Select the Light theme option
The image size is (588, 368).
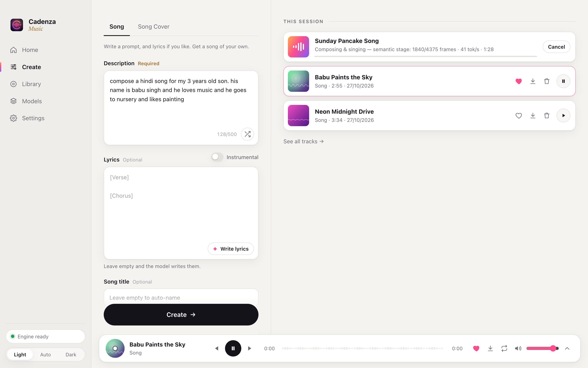(x=20, y=355)
